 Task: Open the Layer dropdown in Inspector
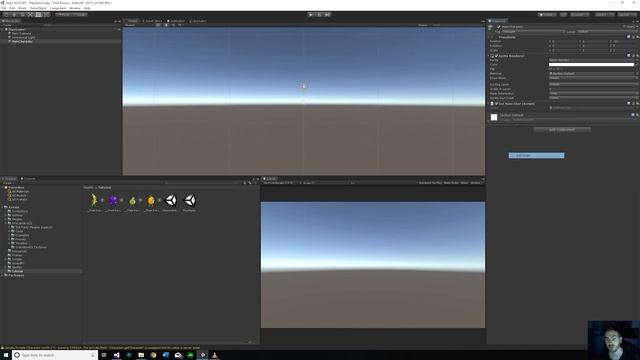pos(607,31)
